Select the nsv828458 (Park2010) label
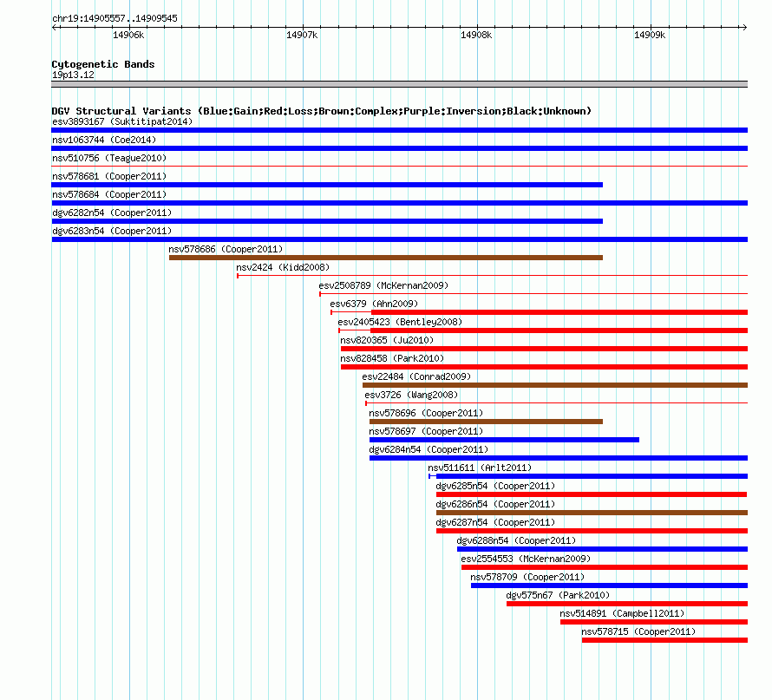Image resolution: width=772 pixels, height=700 pixels. [392, 358]
